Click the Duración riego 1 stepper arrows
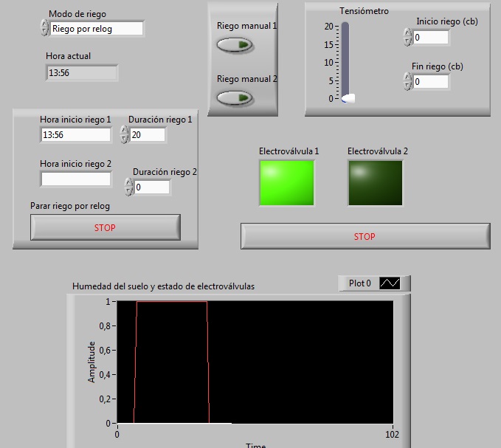The height and width of the screenshot is (448, 501). [x=124, y=134]
